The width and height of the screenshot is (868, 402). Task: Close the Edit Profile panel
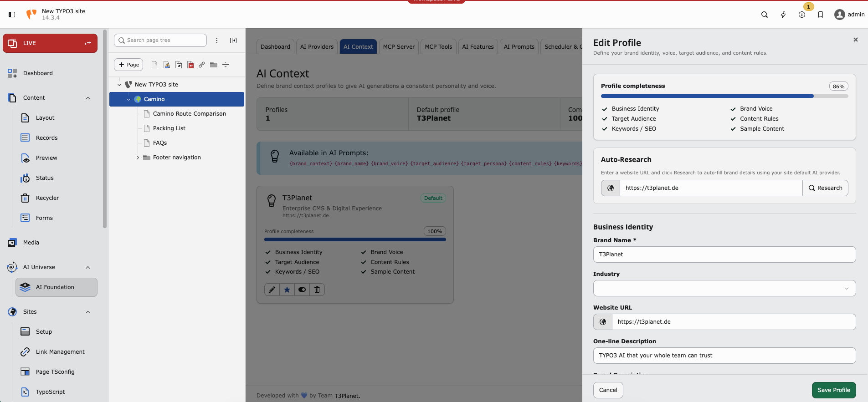(x=856, y=40)
